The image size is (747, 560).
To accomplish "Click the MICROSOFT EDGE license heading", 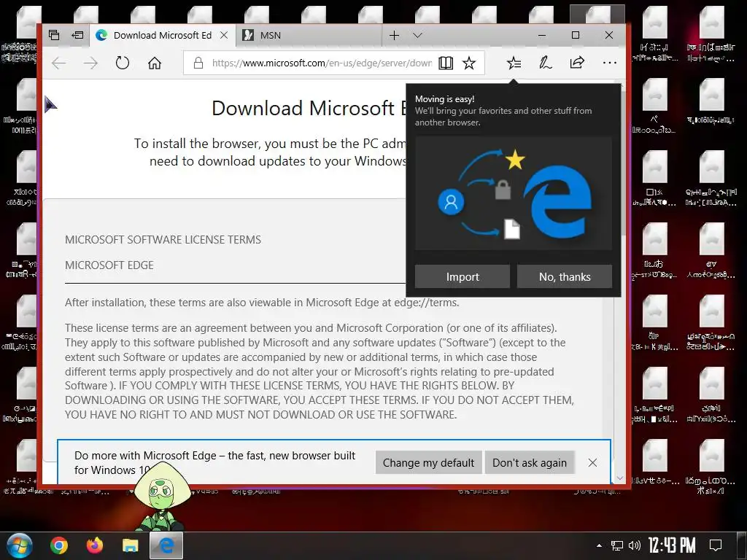I will pos(109,265).
